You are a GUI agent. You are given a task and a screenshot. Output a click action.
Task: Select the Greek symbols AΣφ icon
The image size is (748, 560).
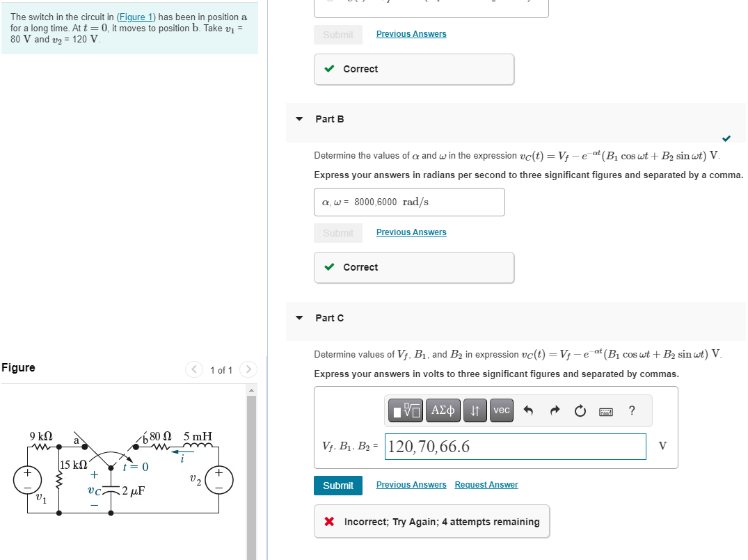click(x=443, y=410)
